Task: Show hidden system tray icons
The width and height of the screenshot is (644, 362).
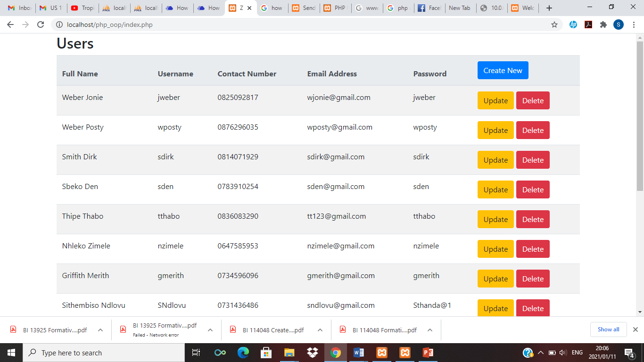Action: (x=541, y=353)
